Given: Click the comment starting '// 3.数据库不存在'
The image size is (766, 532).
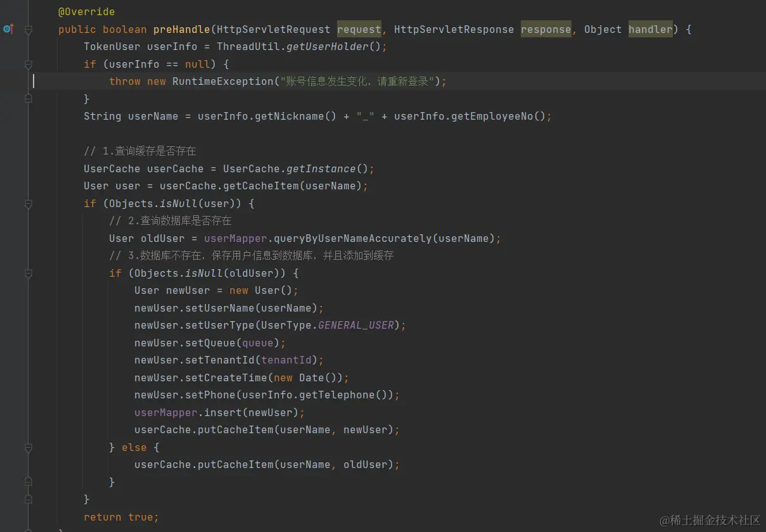Looking at the screenshot, I should [252, 256].
